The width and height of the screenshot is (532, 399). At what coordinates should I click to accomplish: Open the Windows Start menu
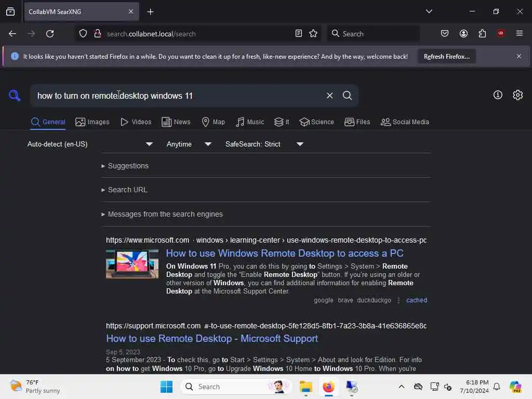[166, 387]
